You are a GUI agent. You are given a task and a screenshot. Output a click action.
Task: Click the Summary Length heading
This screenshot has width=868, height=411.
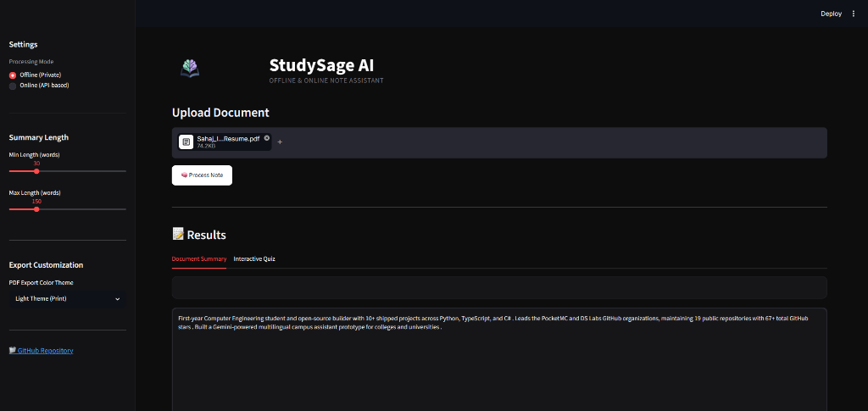coord(39,138)
